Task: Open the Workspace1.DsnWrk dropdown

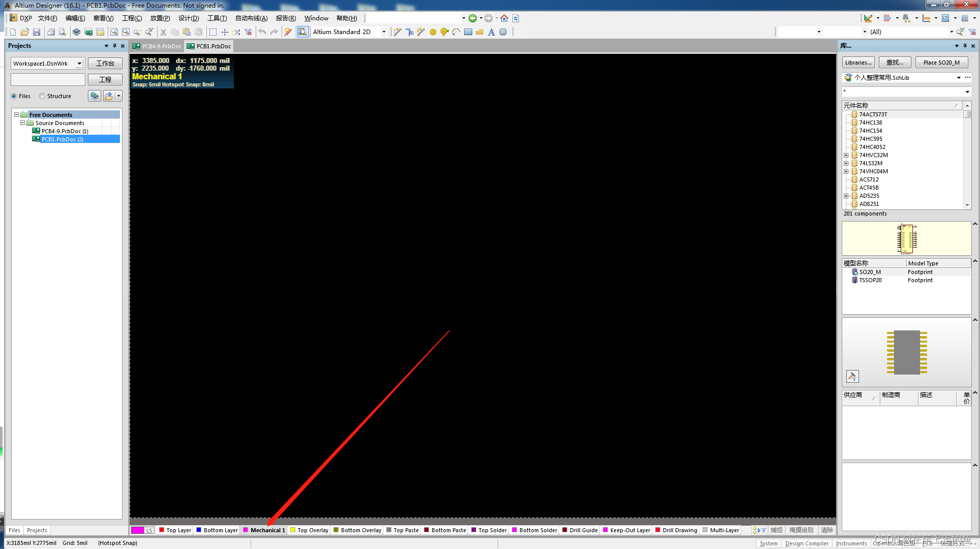Action: (x=80, y=64)
